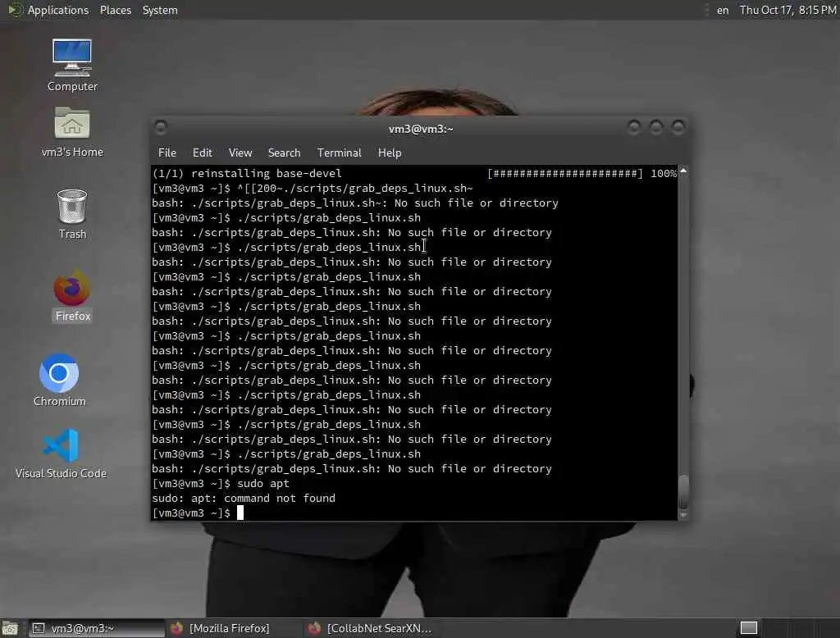Viewport: 840px width, 638px height.
Task: Open the Places menu in top panel
Action: [115, 10]
